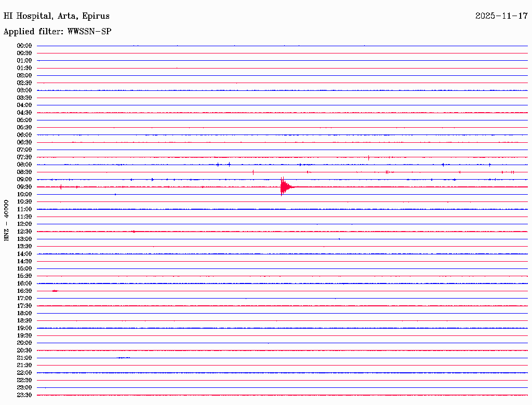Select the 12:00 time label
Screen dimensions: 532x405
[x=24, y=224]
